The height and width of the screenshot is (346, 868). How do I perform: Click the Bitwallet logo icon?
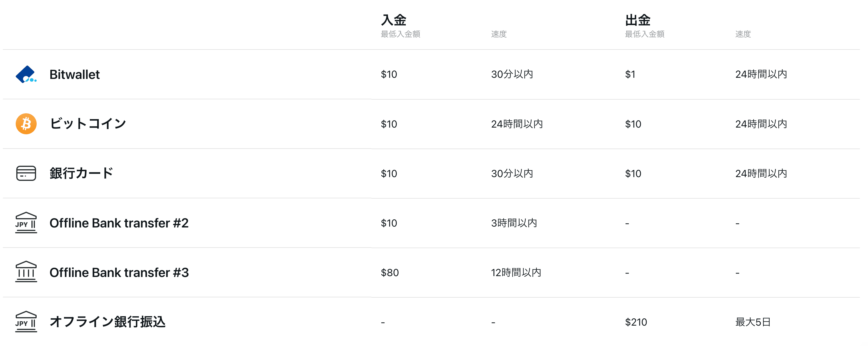point(26,74)
